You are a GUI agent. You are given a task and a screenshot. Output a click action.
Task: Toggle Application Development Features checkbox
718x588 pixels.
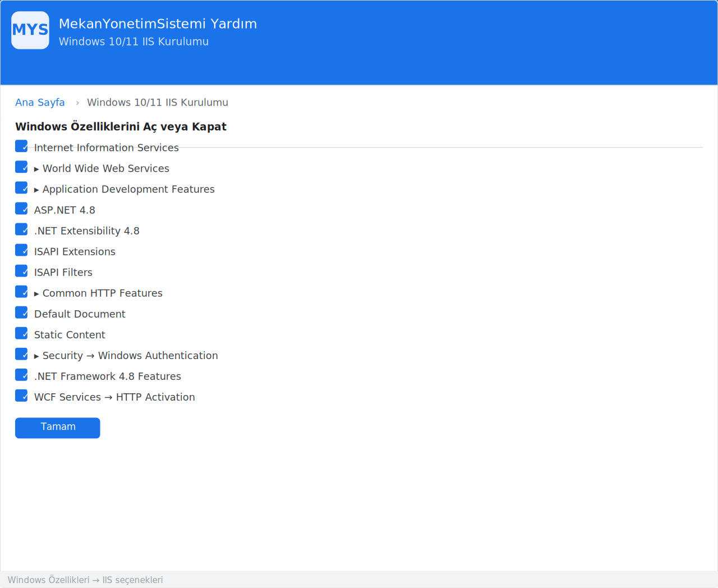[x=21, y=188]
